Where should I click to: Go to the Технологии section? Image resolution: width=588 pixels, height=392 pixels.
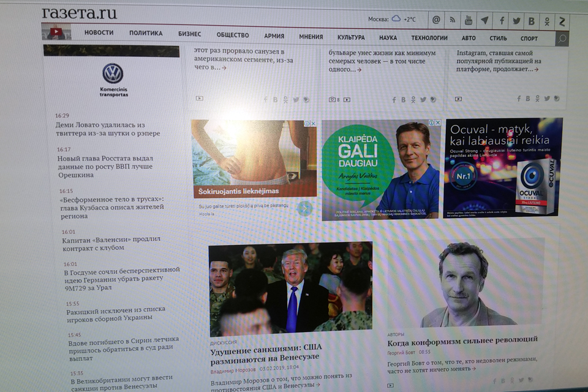[x=429, y=38]
